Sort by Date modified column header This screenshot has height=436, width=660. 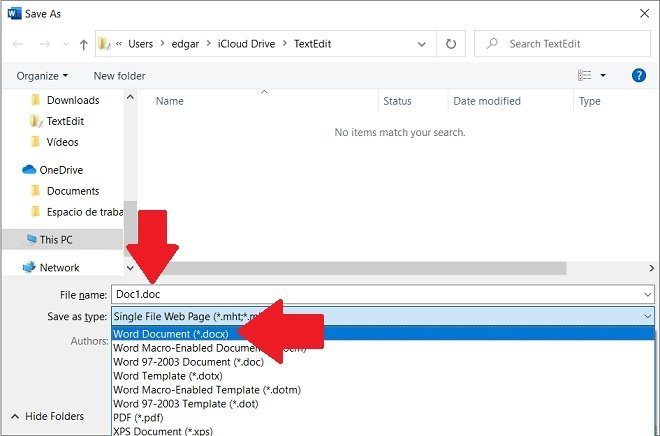(x=487, y=101)
